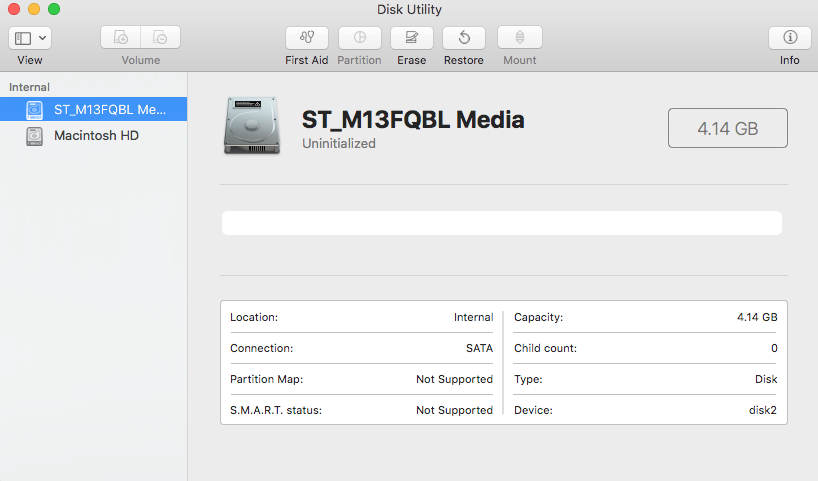
Task: Click the ST_M13FQBL sidebar disk icon
Action: point(34,110)
